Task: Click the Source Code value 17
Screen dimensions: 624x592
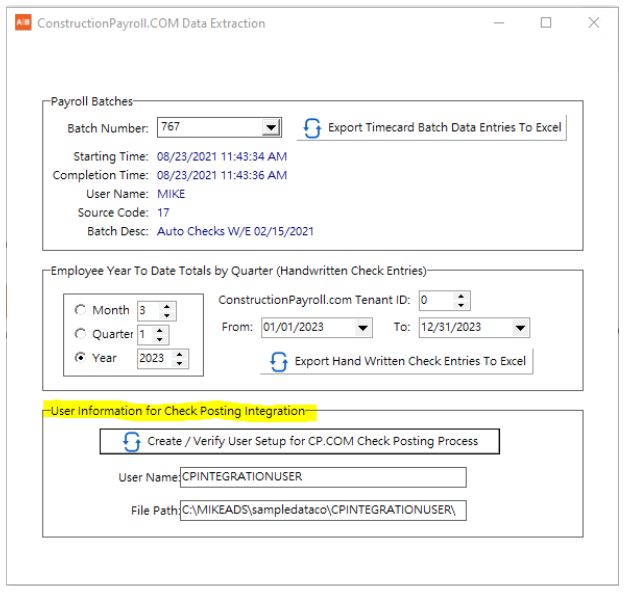Action: point(163,212)
